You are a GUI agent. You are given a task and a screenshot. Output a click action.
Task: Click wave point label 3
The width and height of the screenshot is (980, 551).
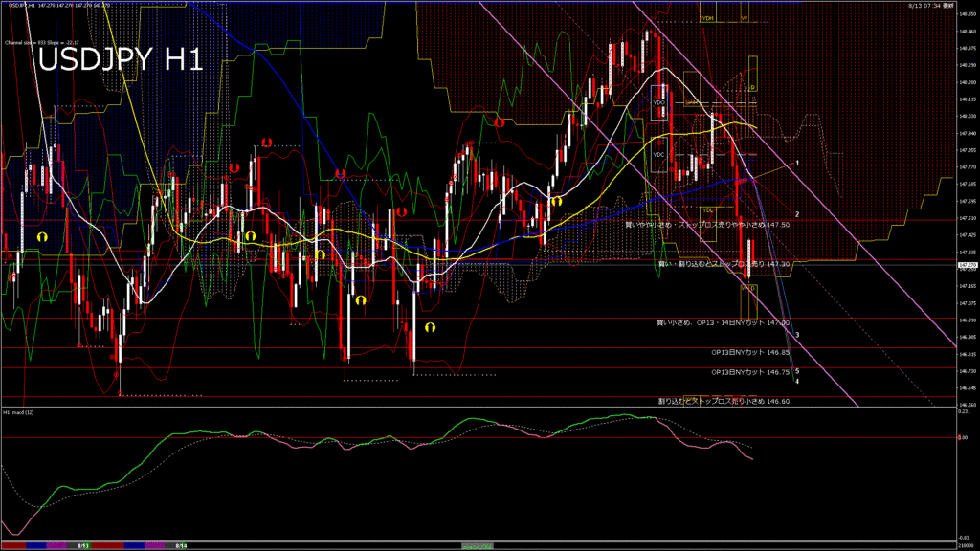(797, 335)
